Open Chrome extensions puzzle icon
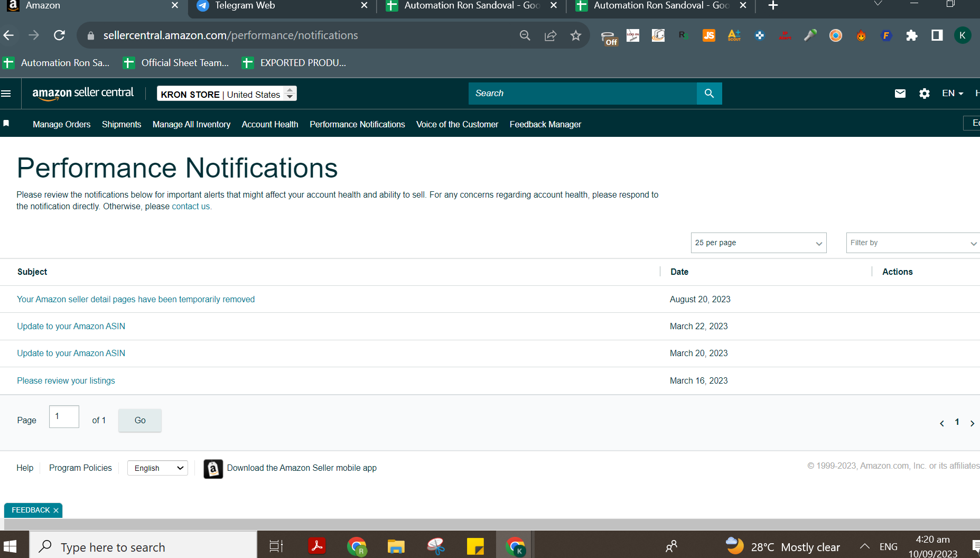The height and width of the screenshot is (558, 980). coord(912,35)
